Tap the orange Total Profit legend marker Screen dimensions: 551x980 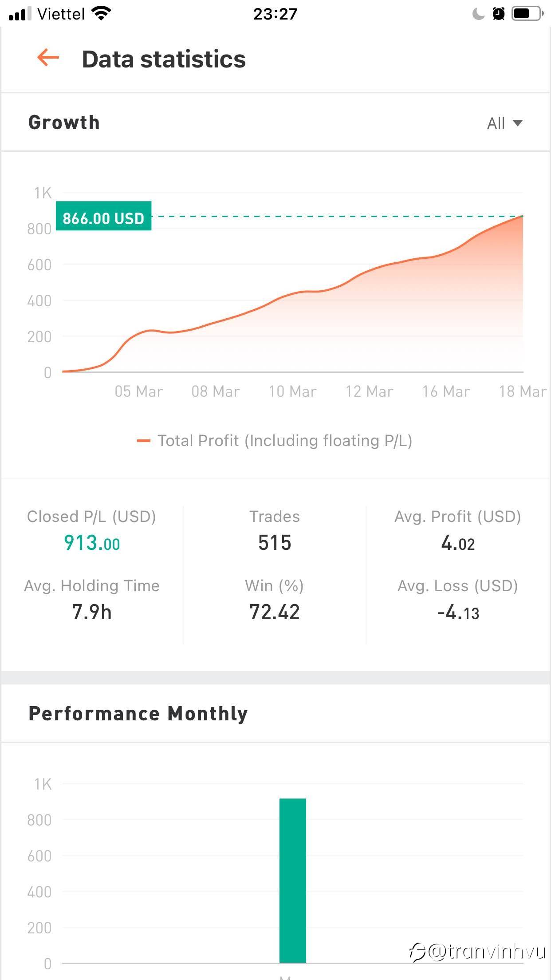coord(144,441)
